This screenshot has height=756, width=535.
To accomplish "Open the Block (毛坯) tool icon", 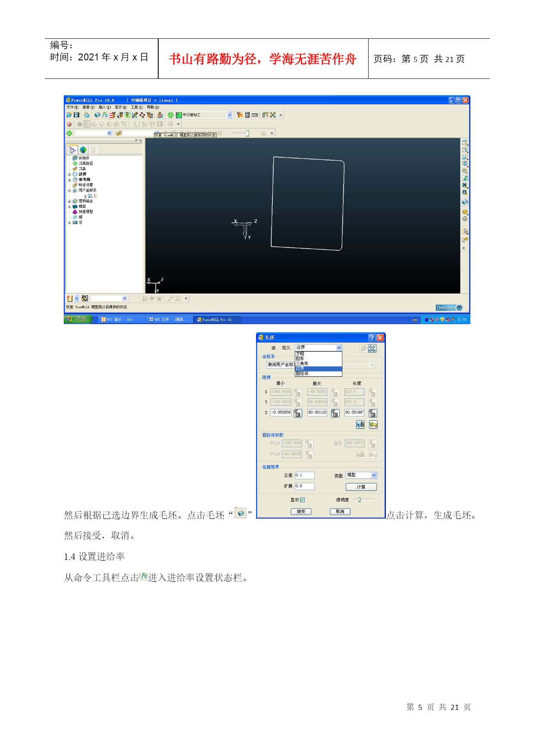I will 97,115.
